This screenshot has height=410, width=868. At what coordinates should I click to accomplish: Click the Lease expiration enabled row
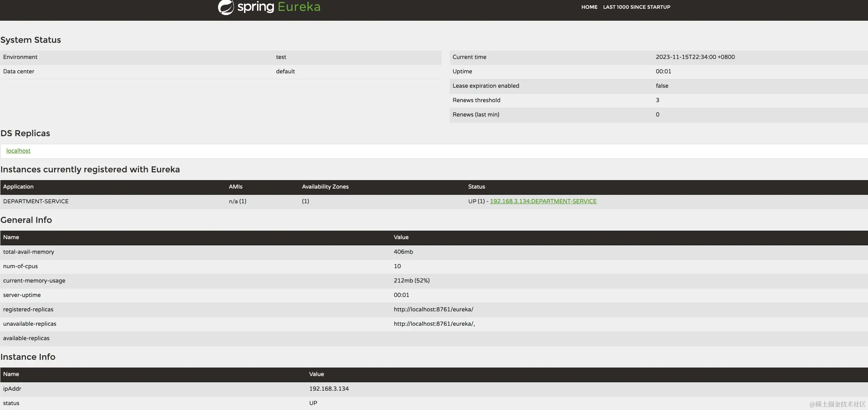(486, 86)
